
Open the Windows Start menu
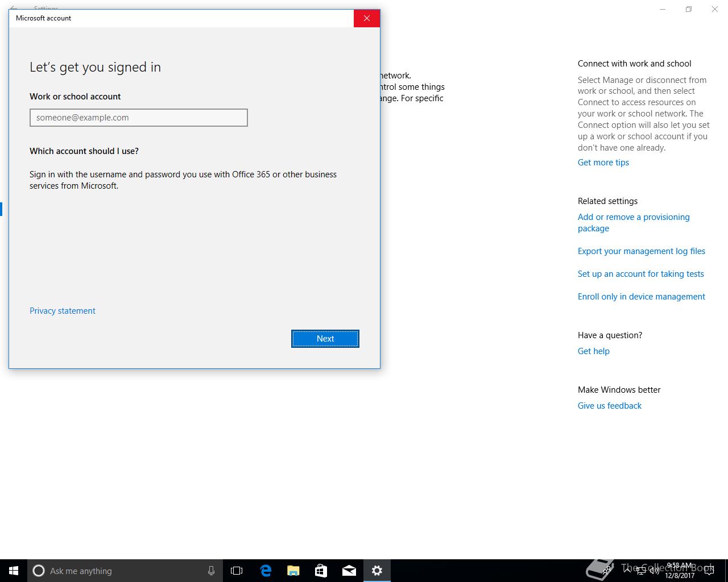[14, 571]
